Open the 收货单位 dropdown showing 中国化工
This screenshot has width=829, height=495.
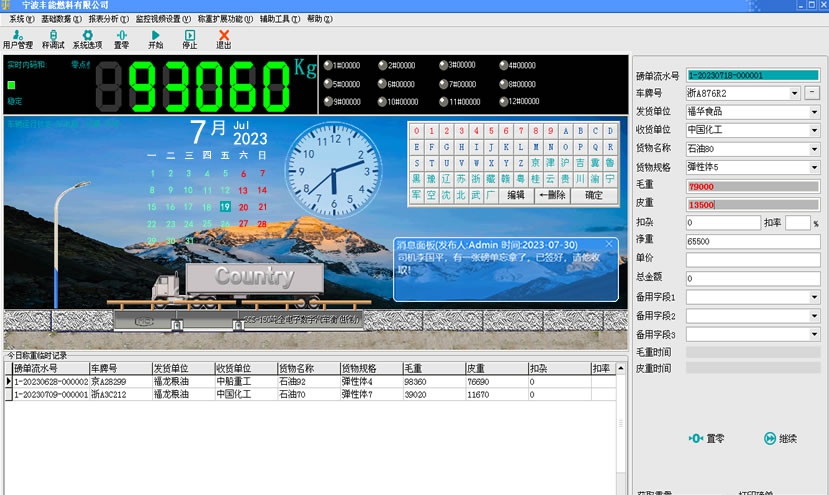coord(814,130)
